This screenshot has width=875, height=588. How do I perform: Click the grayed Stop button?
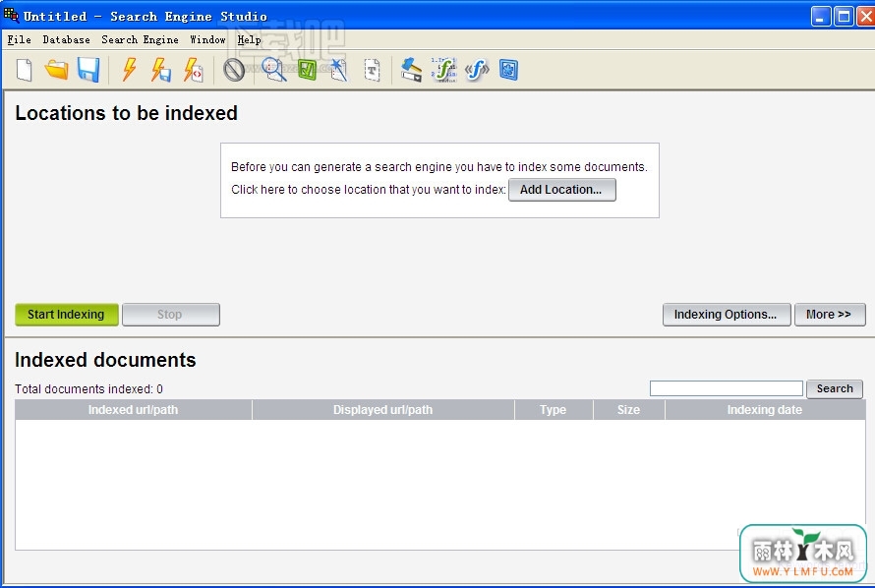pos(171,315)
